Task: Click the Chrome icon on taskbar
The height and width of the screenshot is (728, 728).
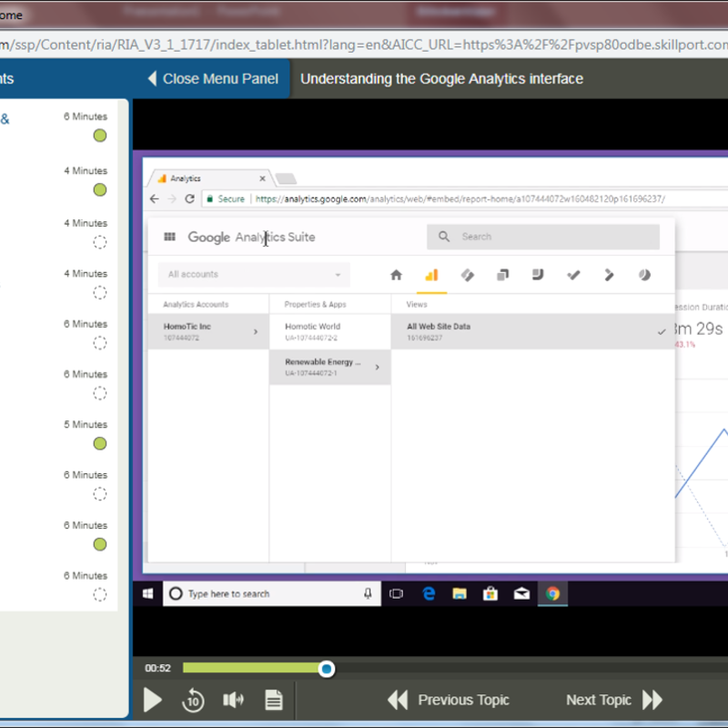Action: point(552,594)
